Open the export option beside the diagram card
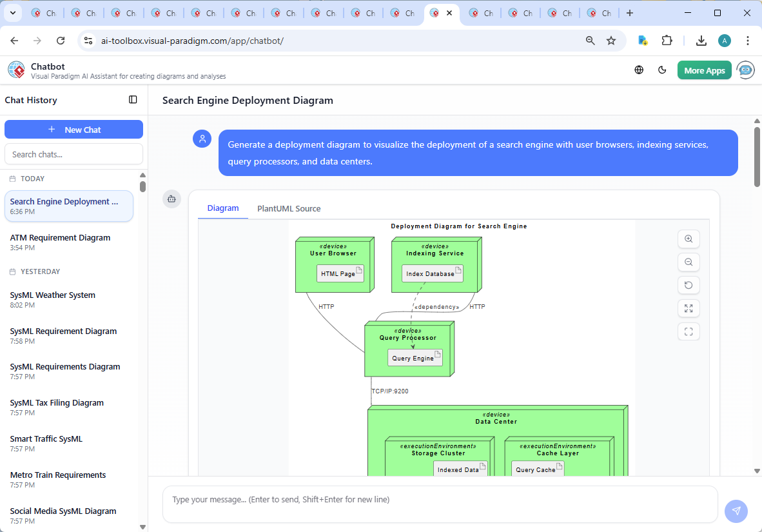The height and width of the screenshot is (532, 762). [171, 199]
